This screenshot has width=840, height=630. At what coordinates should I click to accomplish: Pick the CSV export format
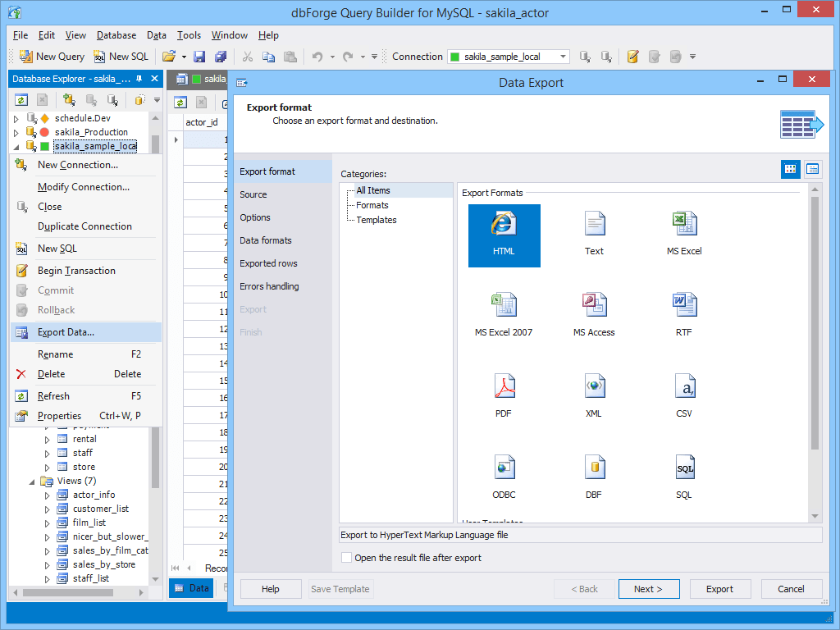(x=684, y=395)
